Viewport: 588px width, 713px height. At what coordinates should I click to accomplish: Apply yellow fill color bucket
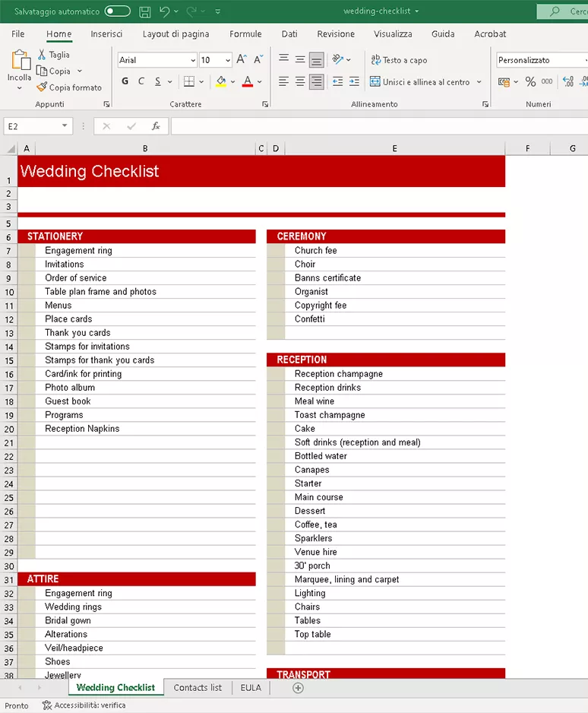pos(221,81)
